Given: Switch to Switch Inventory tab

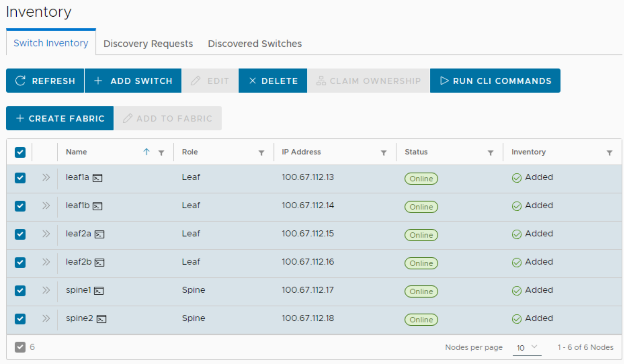Looking at the screenshot, I should (x=51, y=43).
